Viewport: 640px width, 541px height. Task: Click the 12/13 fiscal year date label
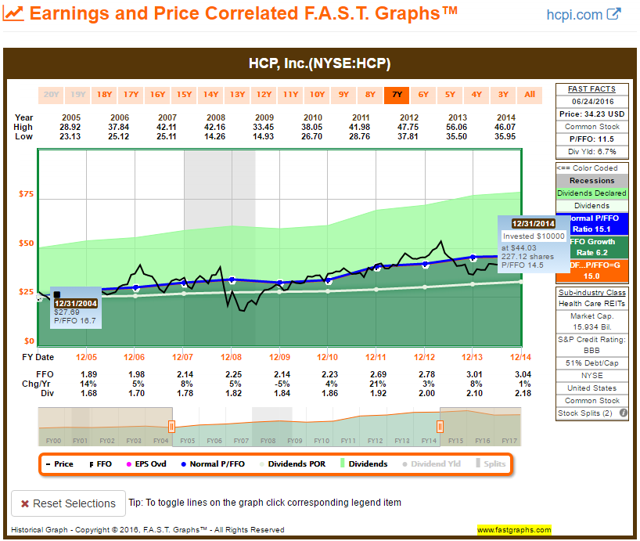(x=472, y=357)
